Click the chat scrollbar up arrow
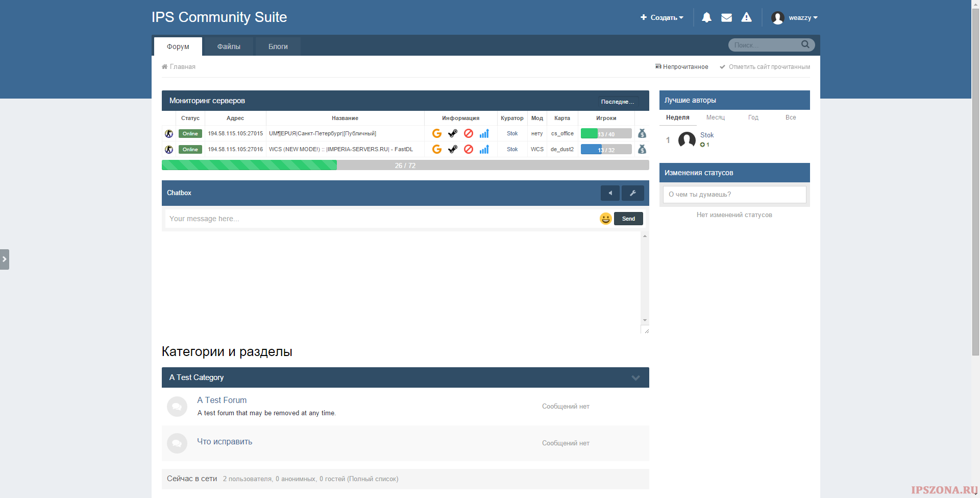The height and width of the screenshot is (498, 980). point(645,236)
